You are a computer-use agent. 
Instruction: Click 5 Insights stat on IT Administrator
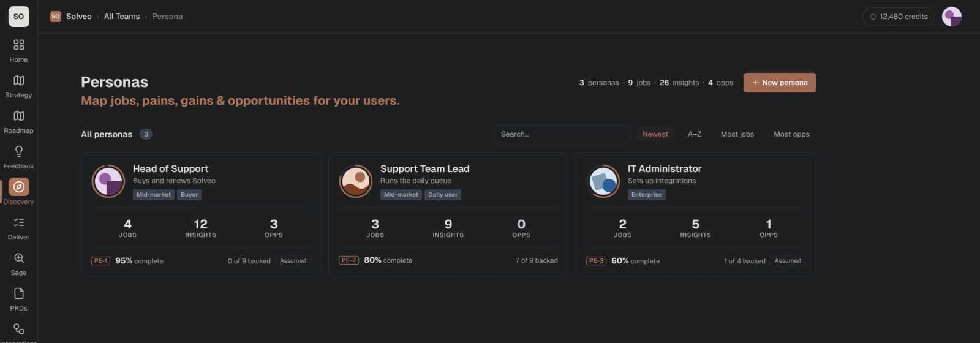[x=696, y=228]
